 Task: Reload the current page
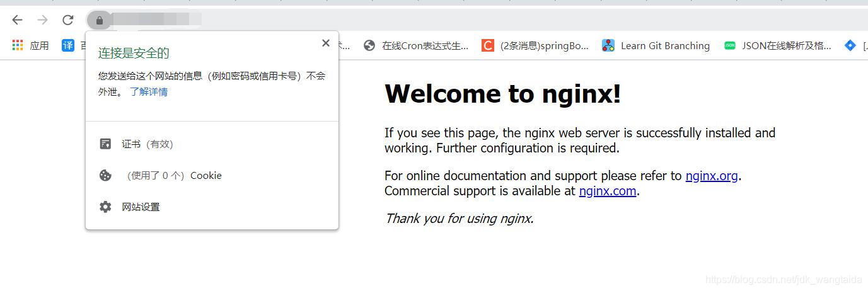(x=67, y=20)
